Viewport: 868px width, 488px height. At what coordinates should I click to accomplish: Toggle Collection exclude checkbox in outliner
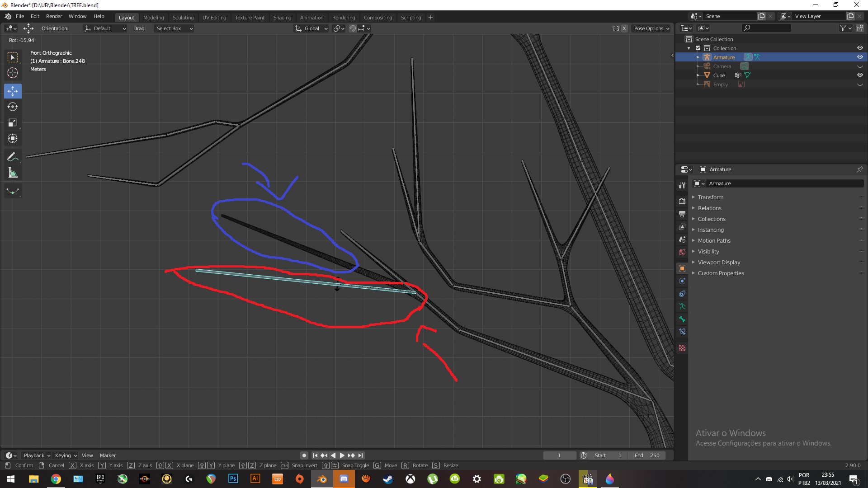tap(698, 48)
